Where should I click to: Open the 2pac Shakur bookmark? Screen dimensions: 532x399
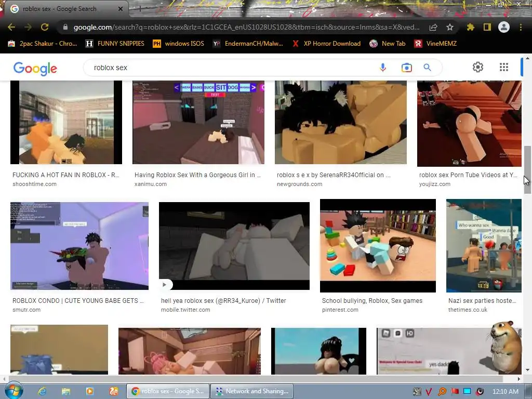[x=43, y=44]
